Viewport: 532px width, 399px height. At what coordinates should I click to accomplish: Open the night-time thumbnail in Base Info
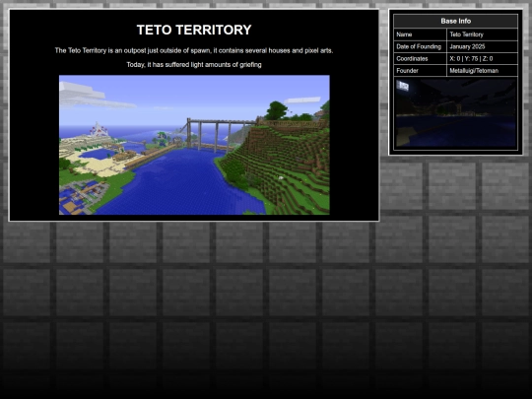tap(456, 113)
